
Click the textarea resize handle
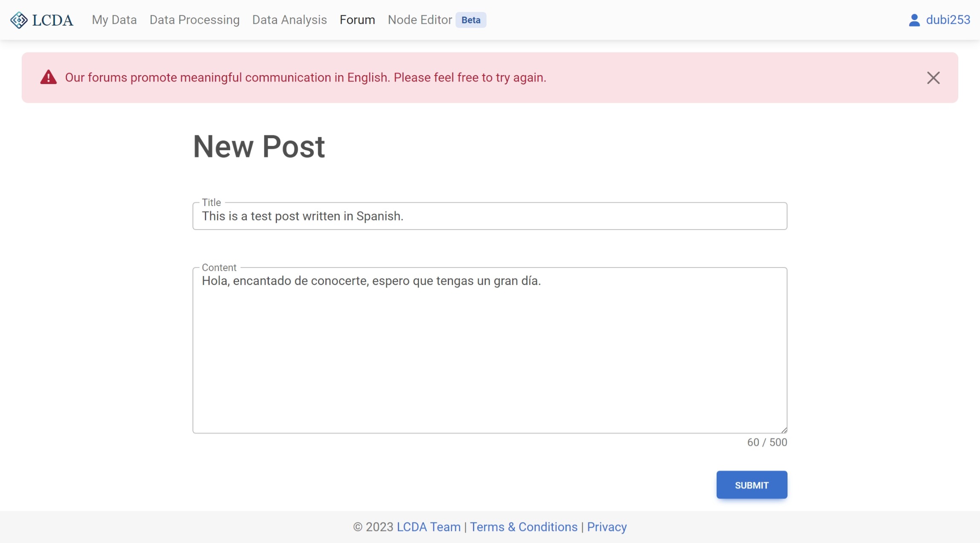coord(784,429)
